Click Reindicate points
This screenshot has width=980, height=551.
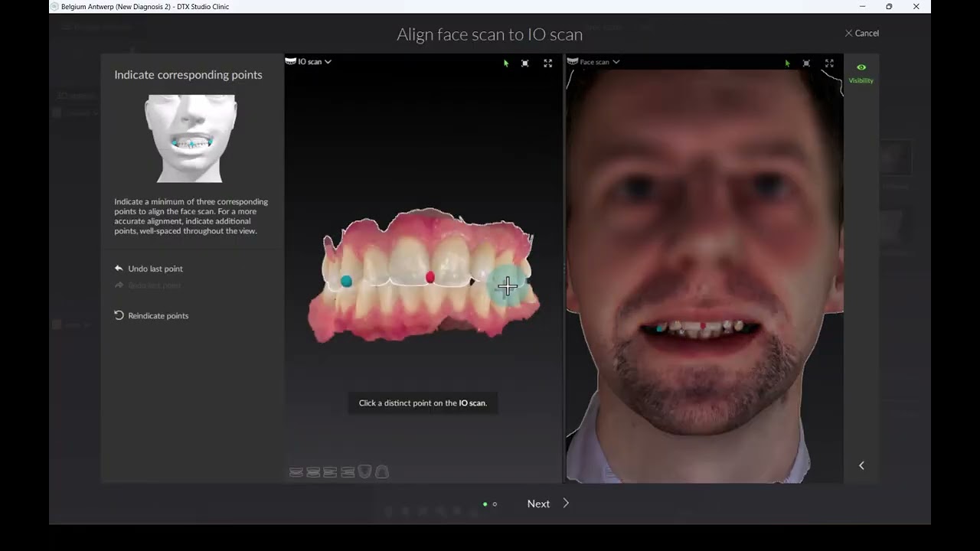[152, 315]
